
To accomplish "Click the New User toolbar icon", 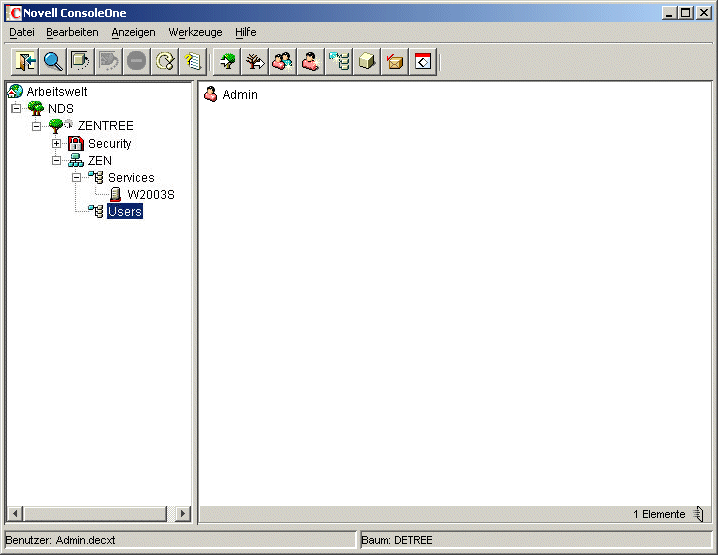I will [311, 61].
